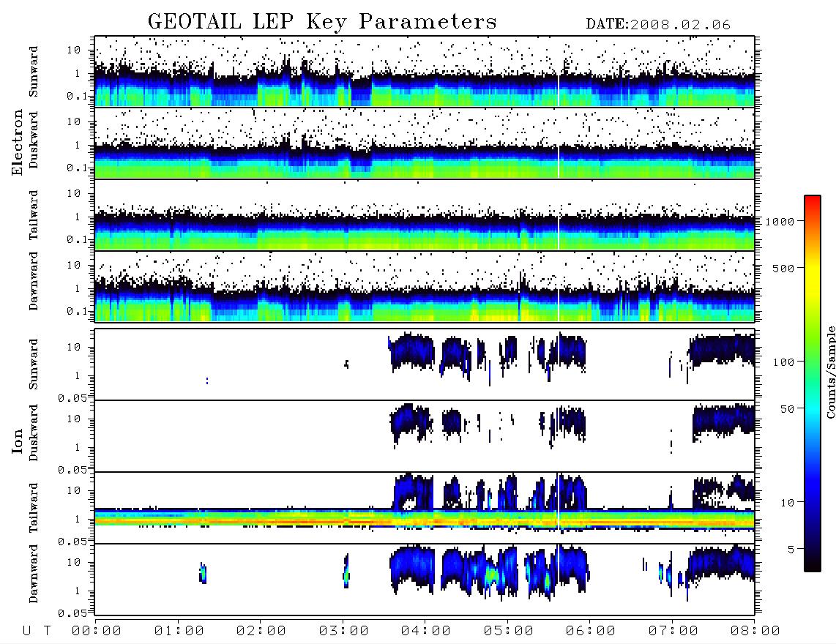Click the 03:00 time tick label
This screenshot has height=644, width=836.
(x=343, y=632)
